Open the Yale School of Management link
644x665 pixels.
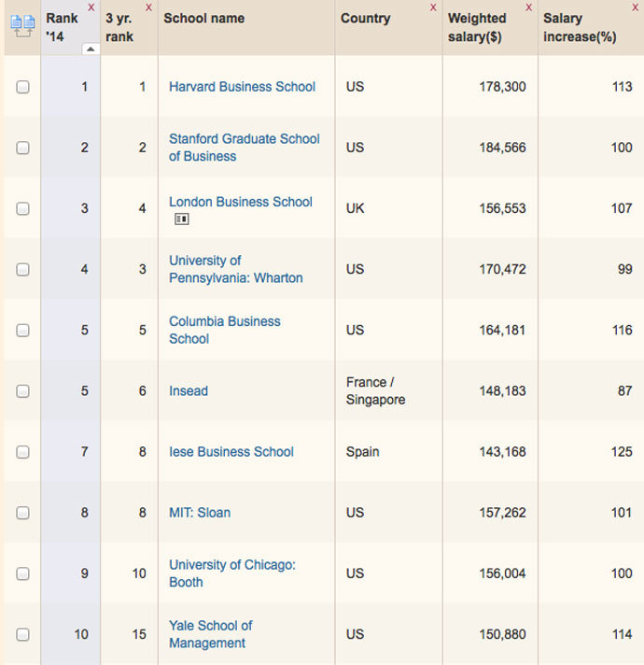(x=211, y=634)
